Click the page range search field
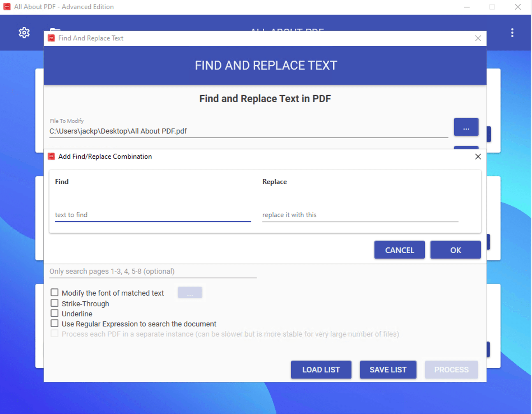Screen dimensions: 532x414 tap(153, 272)
